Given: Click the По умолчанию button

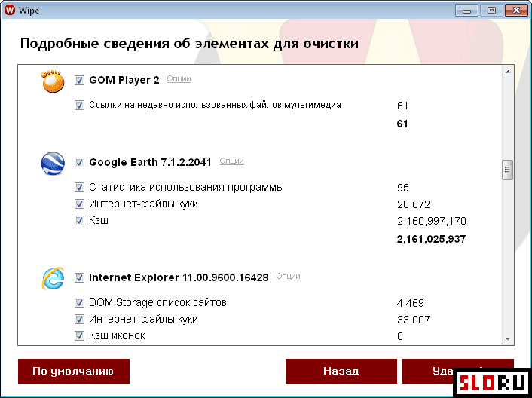Looking at the screenshot, I should [x=74, y=371].
